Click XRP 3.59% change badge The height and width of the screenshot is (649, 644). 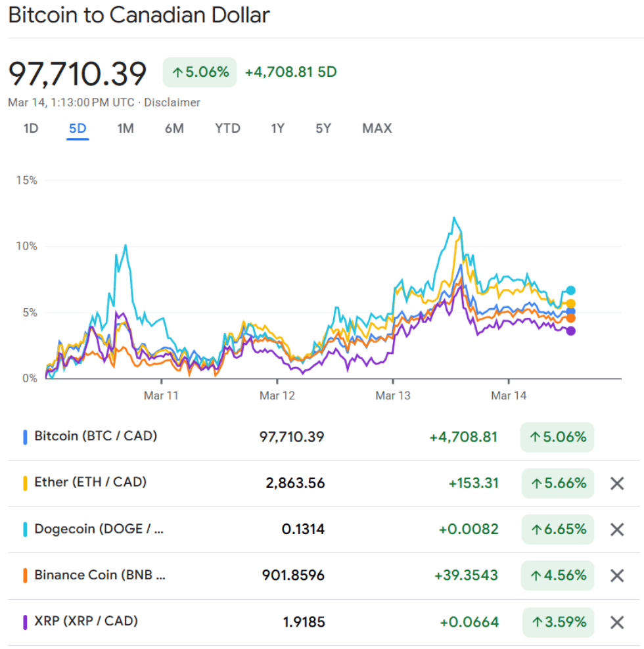(558, 621)
